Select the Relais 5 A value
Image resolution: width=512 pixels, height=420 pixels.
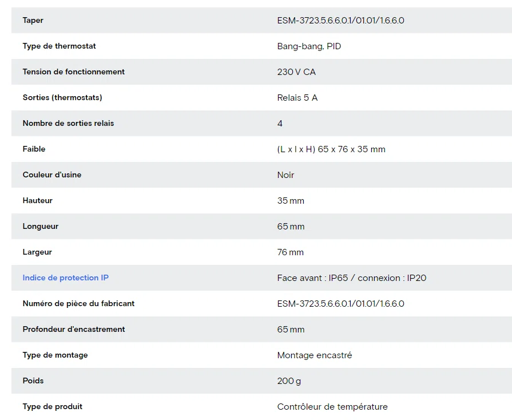click(297, 98)
